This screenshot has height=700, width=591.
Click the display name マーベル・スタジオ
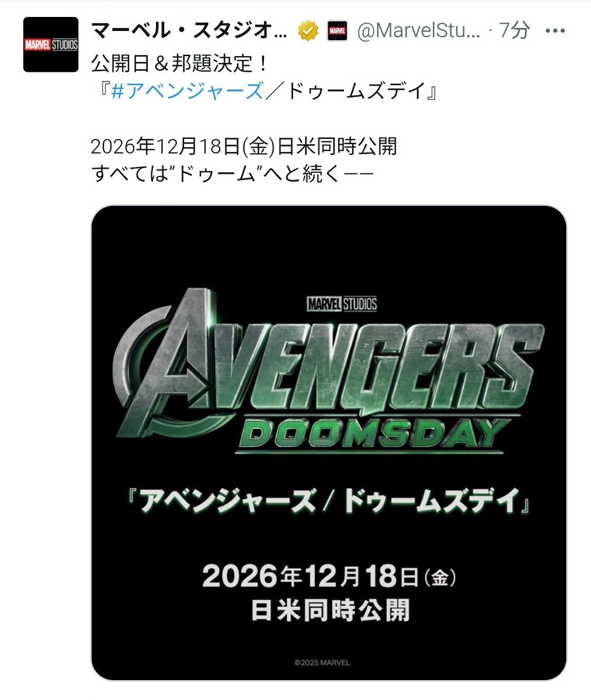point(189,31)
